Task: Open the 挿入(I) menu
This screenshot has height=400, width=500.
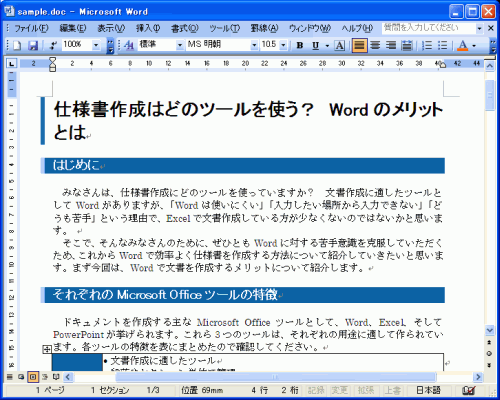Action: [148, 29]
